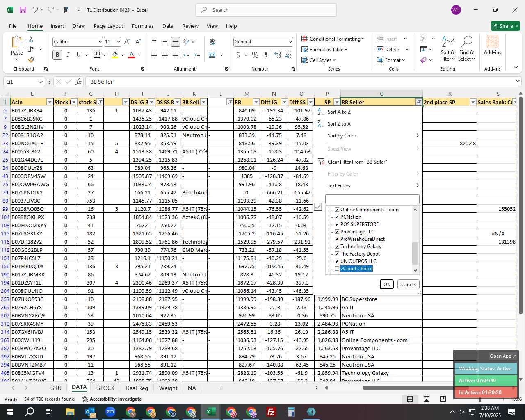Click the Share button
525x420 pixels.
[x=505, y=26]
